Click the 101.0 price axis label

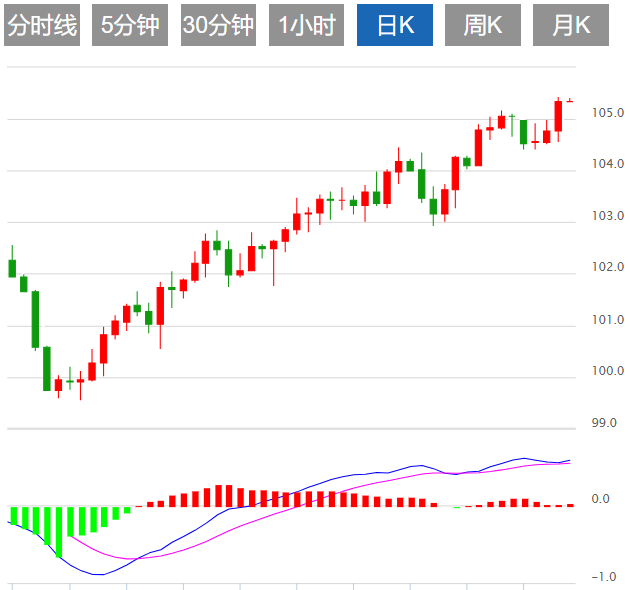point(607,320)
